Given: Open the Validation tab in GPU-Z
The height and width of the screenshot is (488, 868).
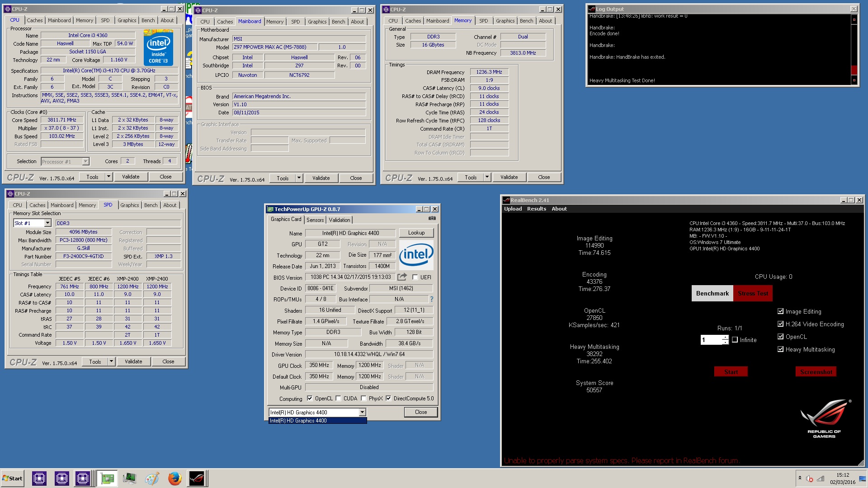Looking at the screenshot, I should [x=339, y=220].
